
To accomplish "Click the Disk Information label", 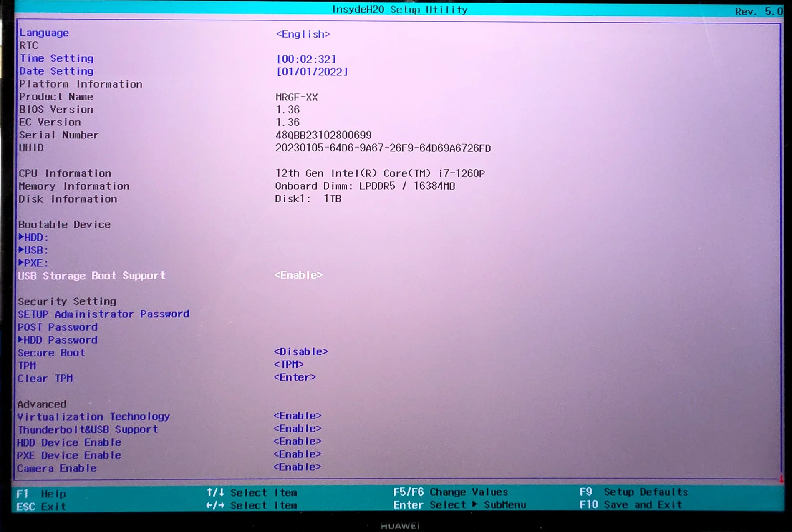I will 68,199.
